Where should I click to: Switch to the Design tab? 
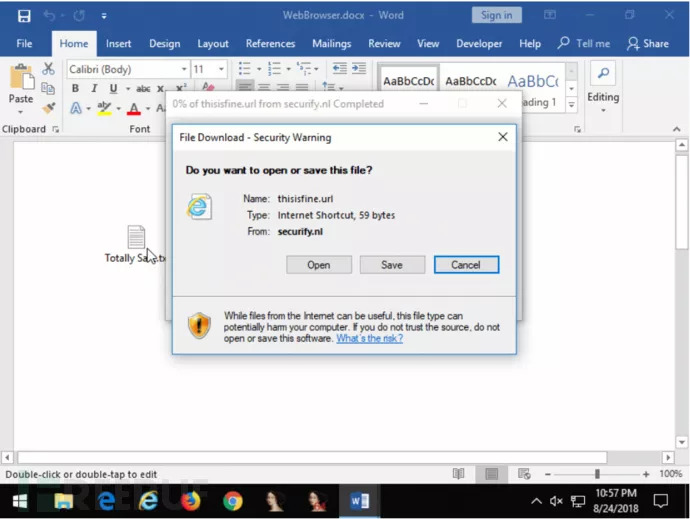(x=165, y=44)
